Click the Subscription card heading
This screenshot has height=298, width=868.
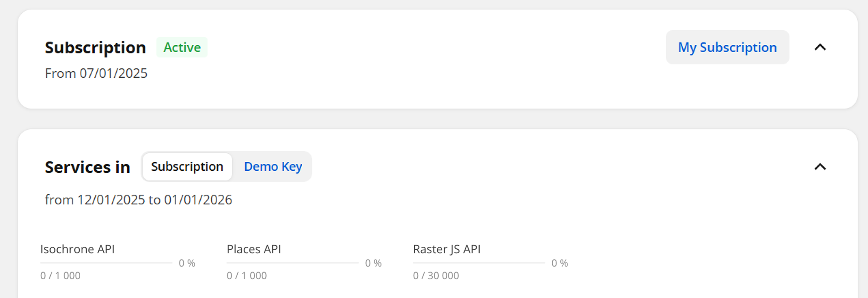95,47
